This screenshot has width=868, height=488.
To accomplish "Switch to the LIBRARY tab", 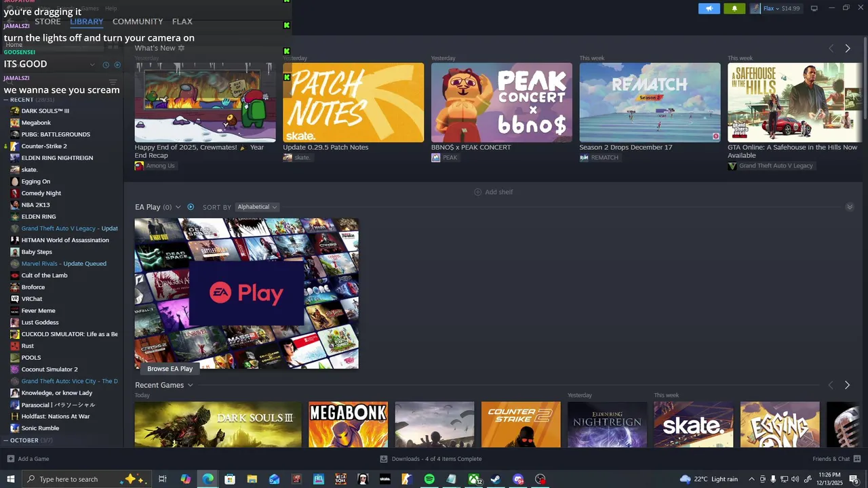I will pos(87,22).
